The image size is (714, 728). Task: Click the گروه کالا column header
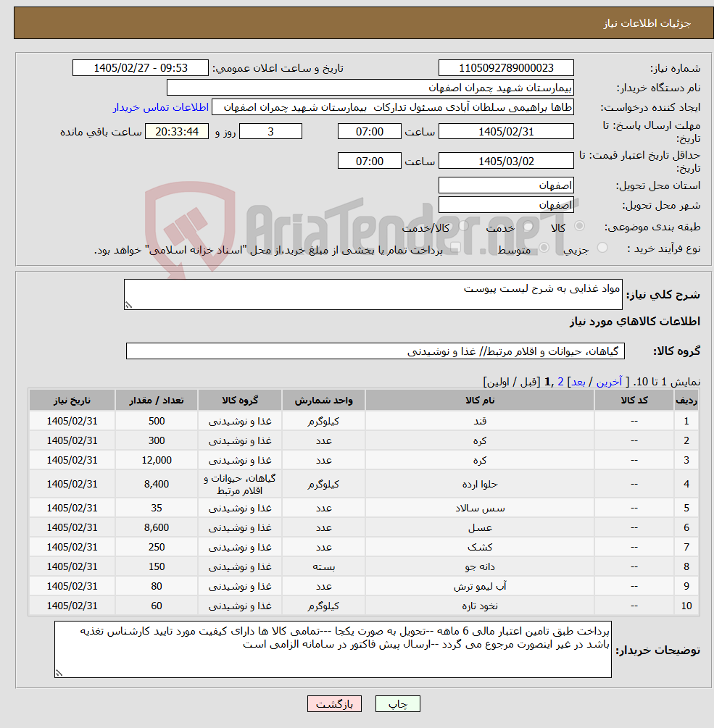click(x=240, y=400)
